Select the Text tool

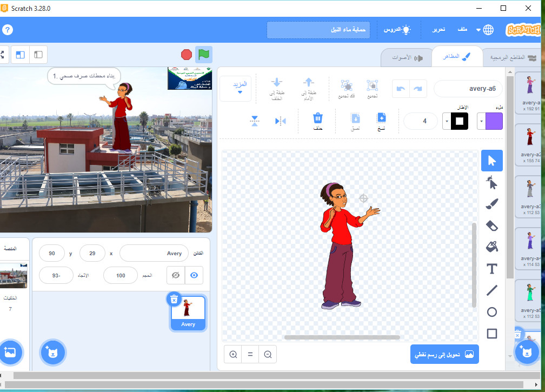(x=492, y=269)
